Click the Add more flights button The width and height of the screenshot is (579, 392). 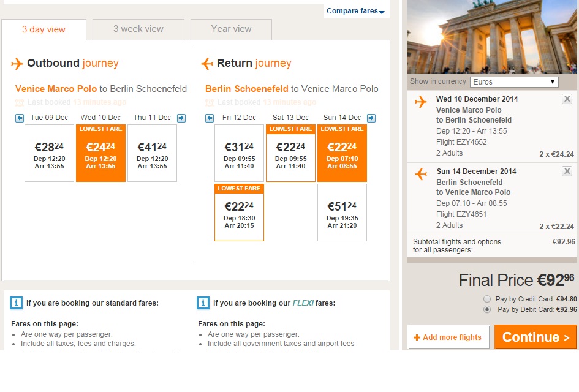click(448, 337)
